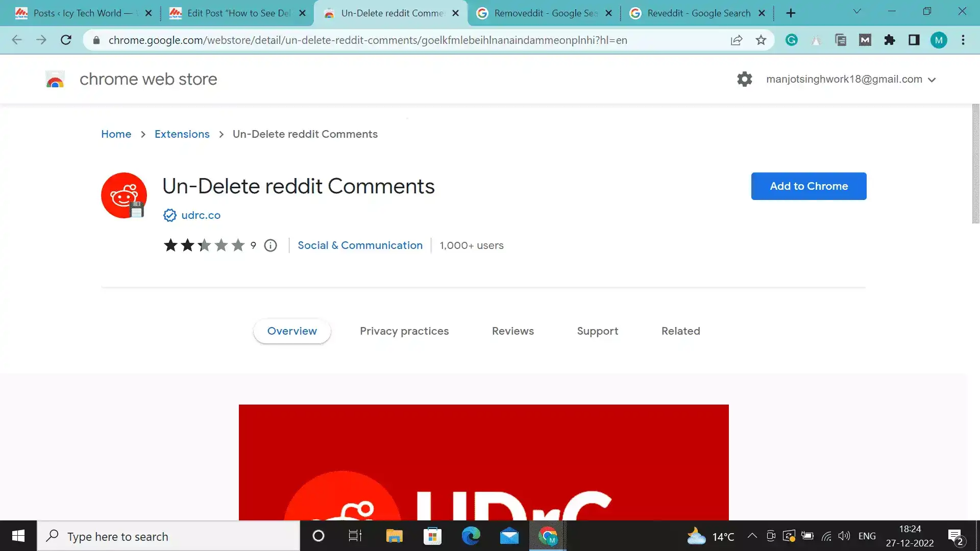The height and width of the screenshot is (551, 980).
Task: Click the browser back arrow
Action: (17, 40)
